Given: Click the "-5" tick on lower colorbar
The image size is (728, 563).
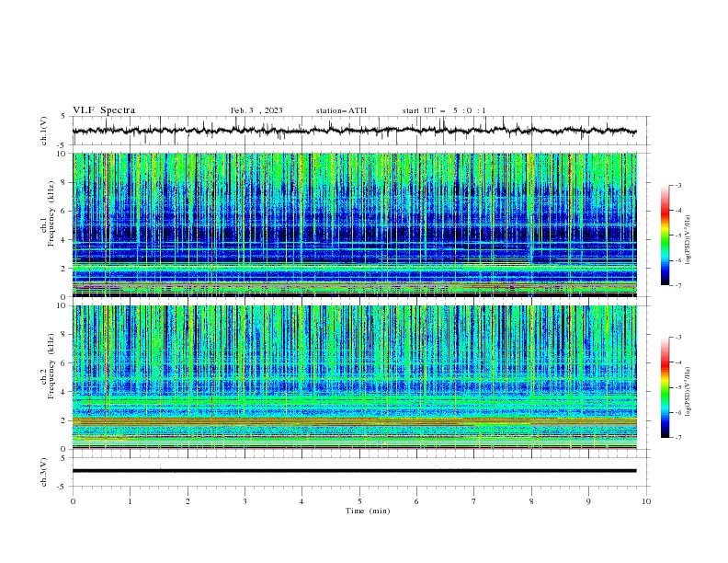Looking at the screenshot, I should pyautogui.click(x=677, y=387).
